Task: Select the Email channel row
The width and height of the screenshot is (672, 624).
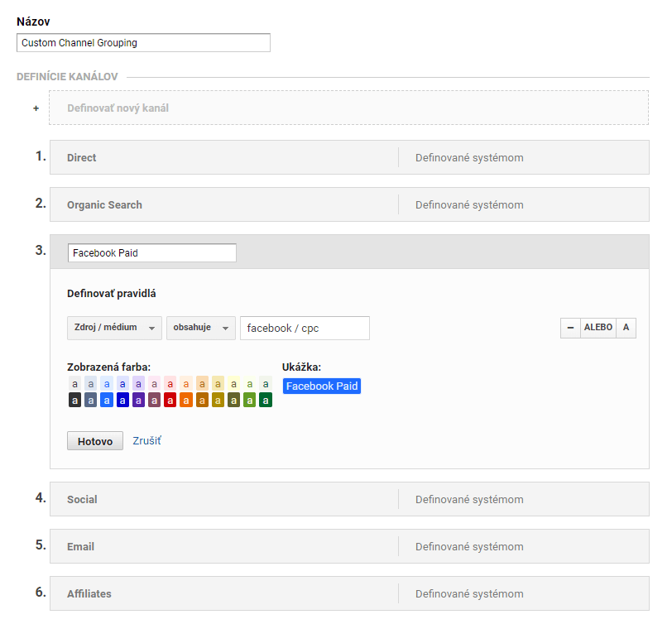Action: click(x=349, y=546)
